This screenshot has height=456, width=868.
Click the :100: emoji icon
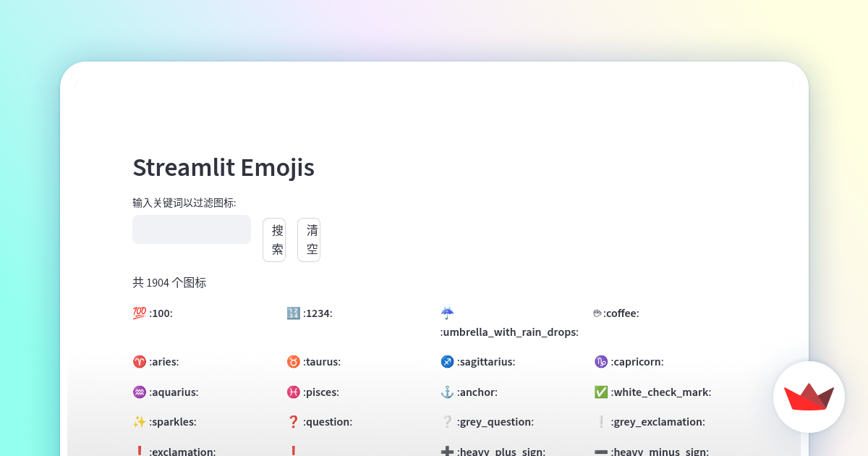coord(140,313)
